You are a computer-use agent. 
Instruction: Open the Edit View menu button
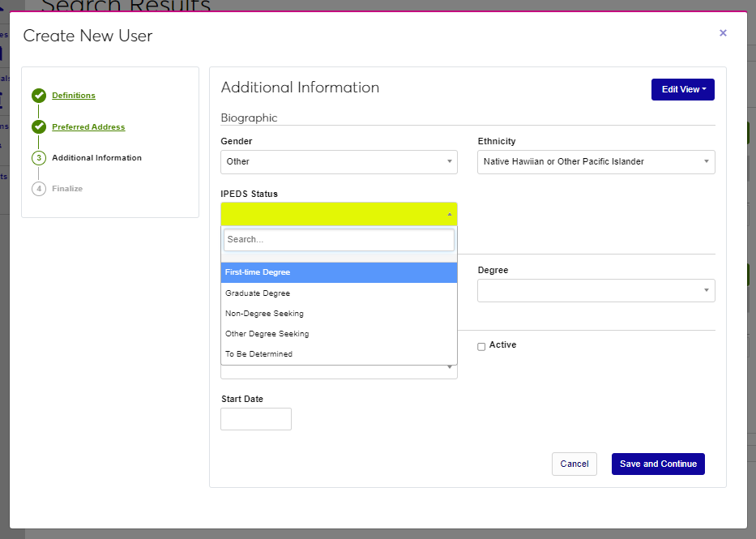click(682, 89)
